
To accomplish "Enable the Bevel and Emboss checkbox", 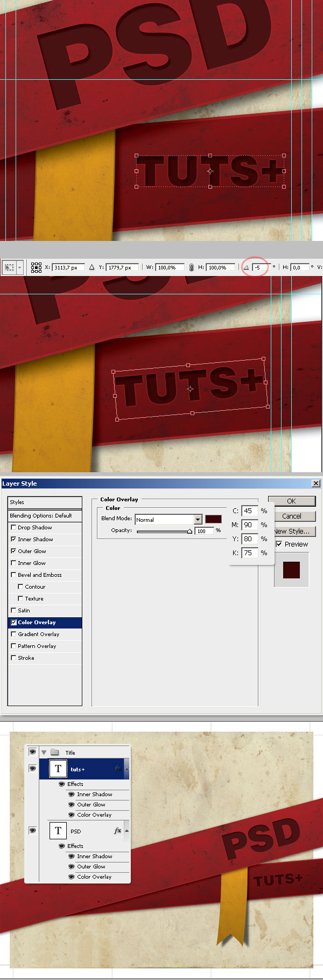I will (13, 575).
